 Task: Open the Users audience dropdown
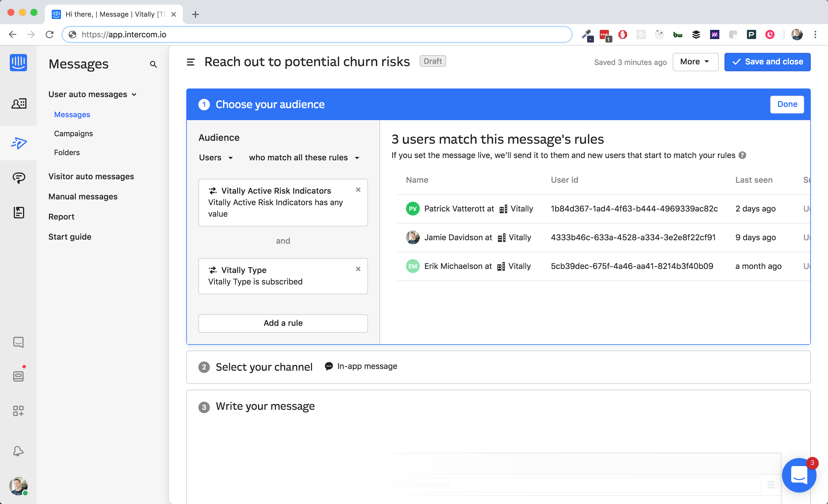(216, 157)
